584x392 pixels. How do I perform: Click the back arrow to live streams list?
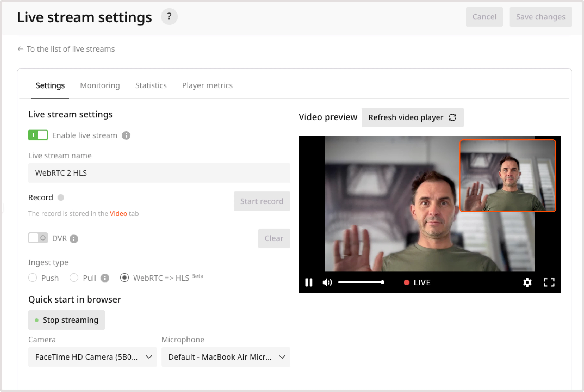pos(20,49)
